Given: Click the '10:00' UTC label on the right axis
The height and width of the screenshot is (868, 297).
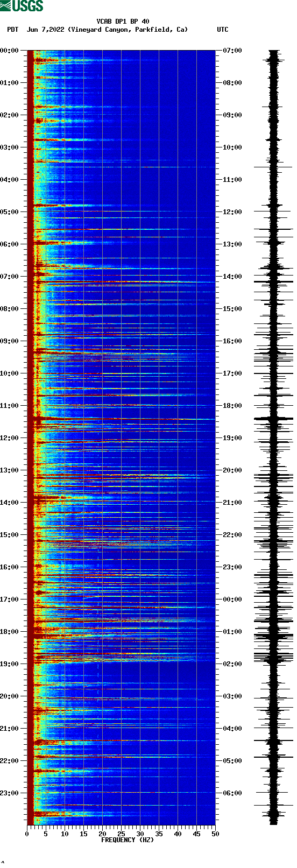Looking at the screenshot, I should [232, 147].
